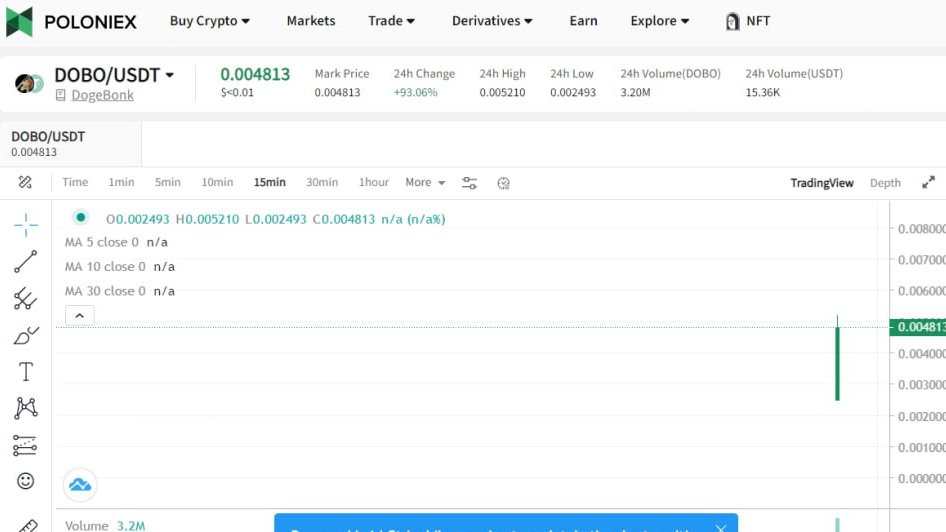Go to the Markets page
The image size is (946, 532).
[311, 21]
